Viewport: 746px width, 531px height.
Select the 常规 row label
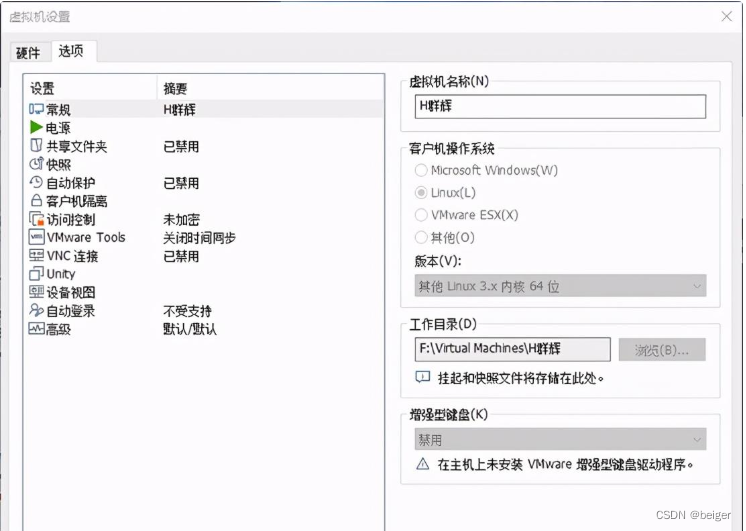point(59,110)
